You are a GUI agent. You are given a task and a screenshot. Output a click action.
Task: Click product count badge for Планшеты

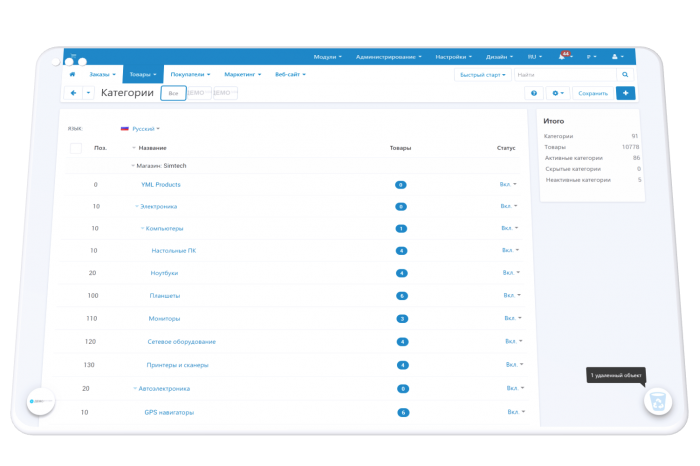(402, 295)
